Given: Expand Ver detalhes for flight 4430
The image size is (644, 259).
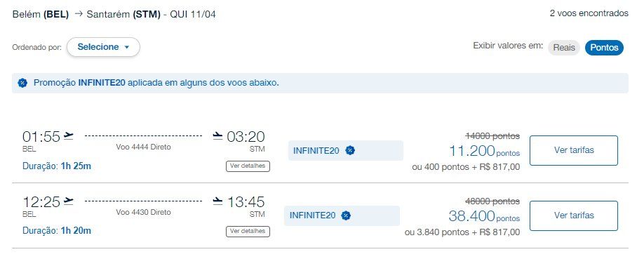Looking at the screenshot, I should 248,232.
